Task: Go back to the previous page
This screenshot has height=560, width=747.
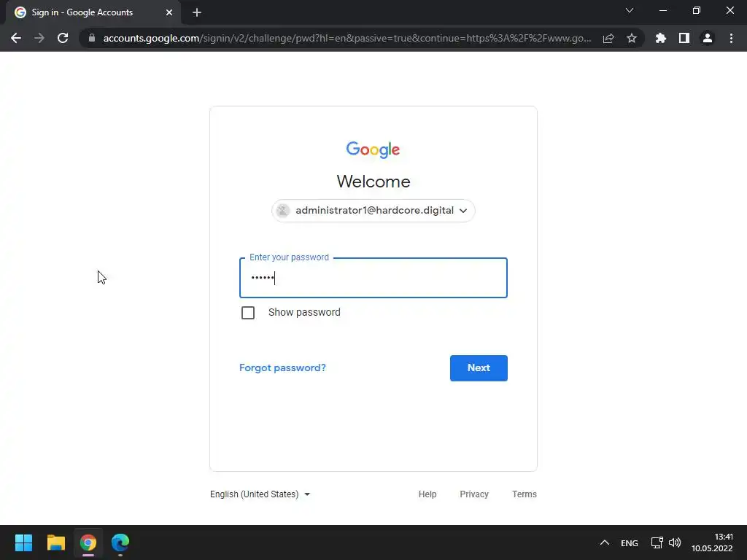Action: click(x=16, y=38)
